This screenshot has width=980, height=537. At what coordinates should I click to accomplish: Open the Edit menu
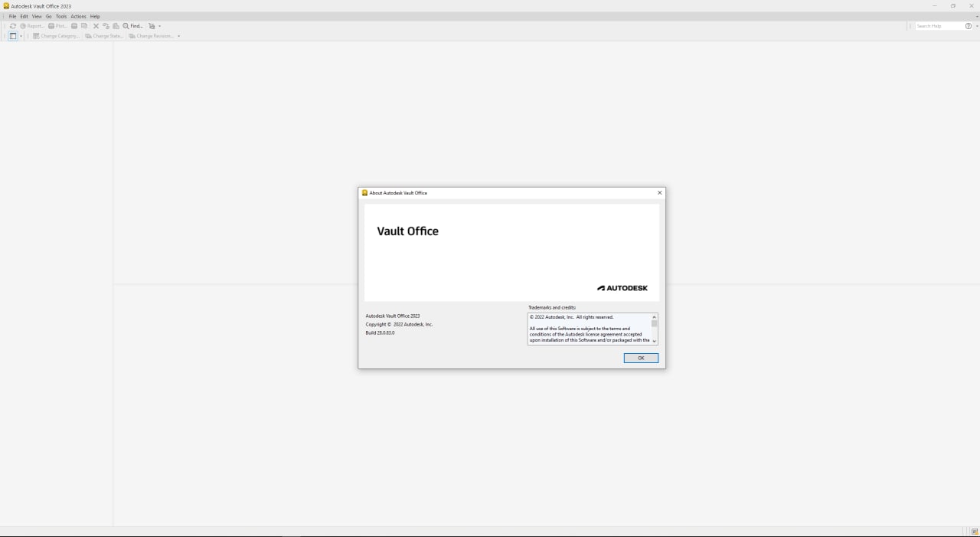pos(24,16)
